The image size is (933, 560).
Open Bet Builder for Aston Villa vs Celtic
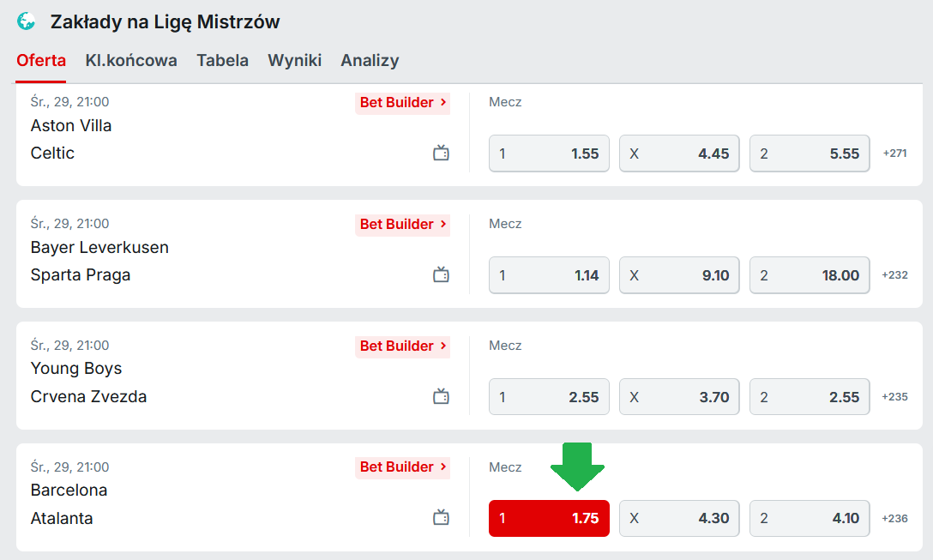pyautogui.click(x=402, y=103)
